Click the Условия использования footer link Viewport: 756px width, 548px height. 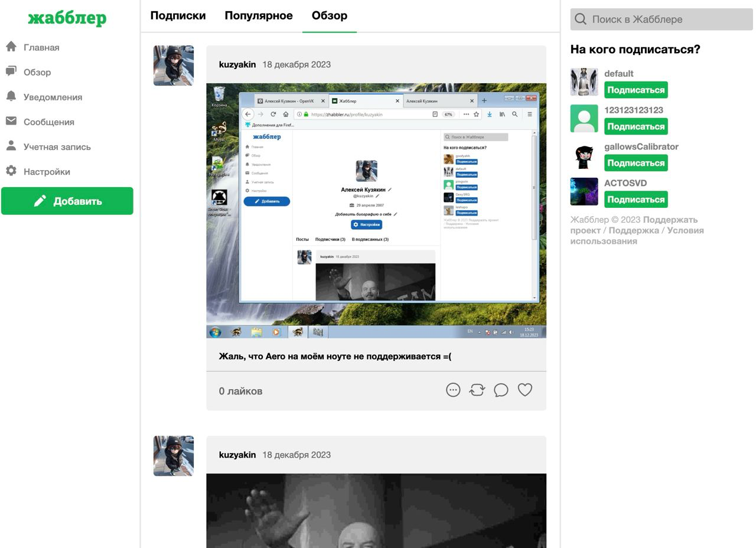click(x=637, y=236)
